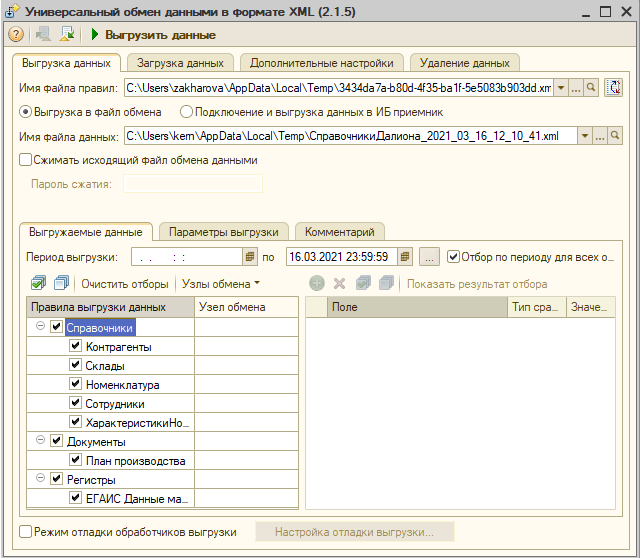
Task: Open the help question mark icon
Action: pyautogui.click(x=16, y=34)
